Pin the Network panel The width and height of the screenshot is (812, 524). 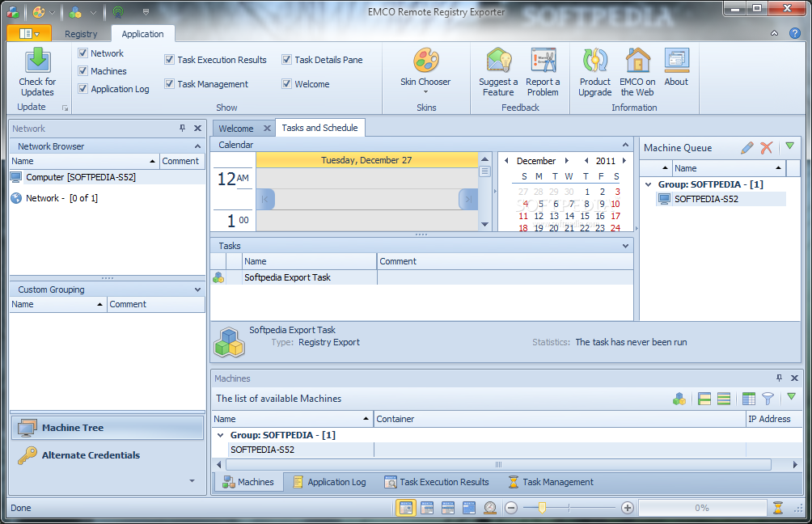click(x=182, y=128)
